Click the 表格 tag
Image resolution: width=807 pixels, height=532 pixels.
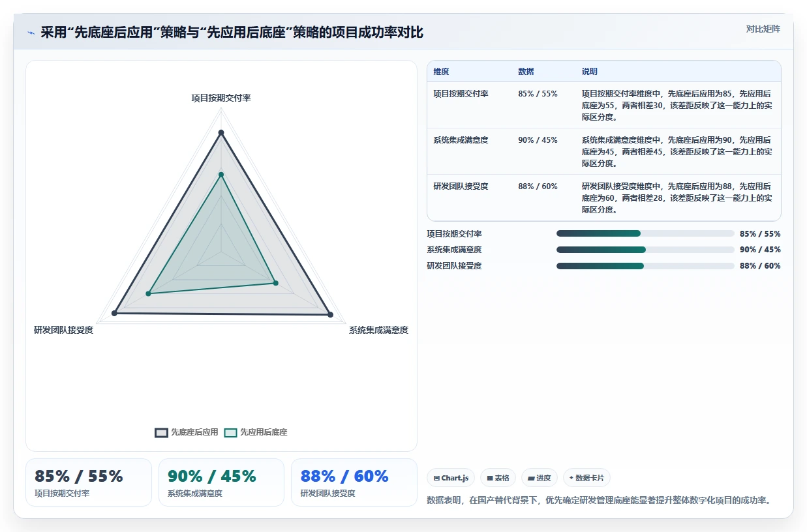click(x=498, y=478)
